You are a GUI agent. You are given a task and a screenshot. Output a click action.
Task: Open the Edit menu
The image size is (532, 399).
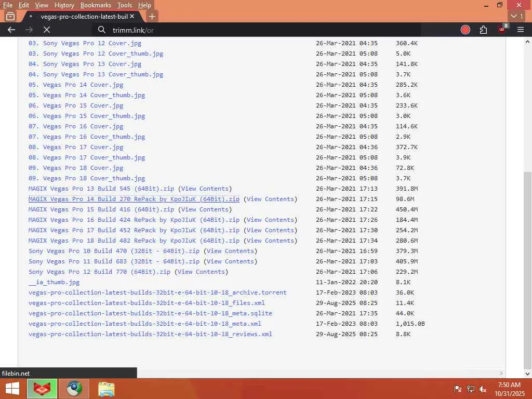[24, 5]
